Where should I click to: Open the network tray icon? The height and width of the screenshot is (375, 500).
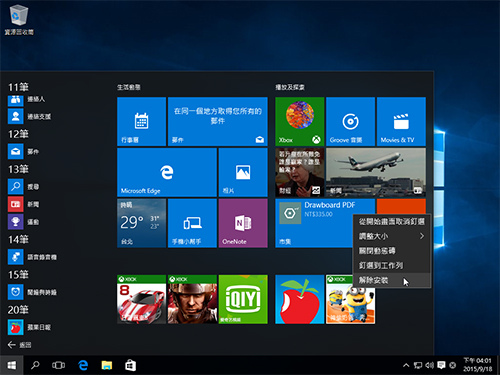(x=418, y=365)
